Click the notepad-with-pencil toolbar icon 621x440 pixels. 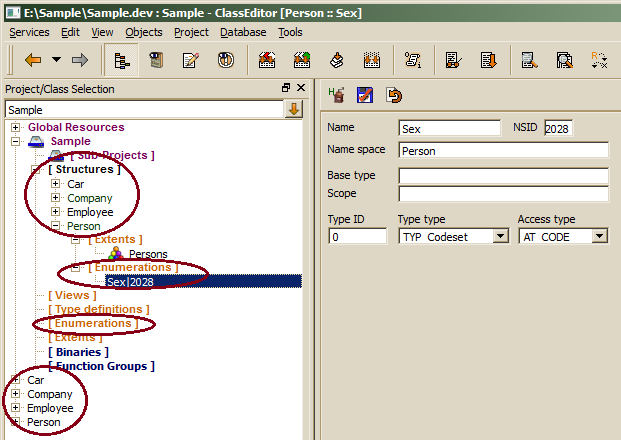pos(190,61)
